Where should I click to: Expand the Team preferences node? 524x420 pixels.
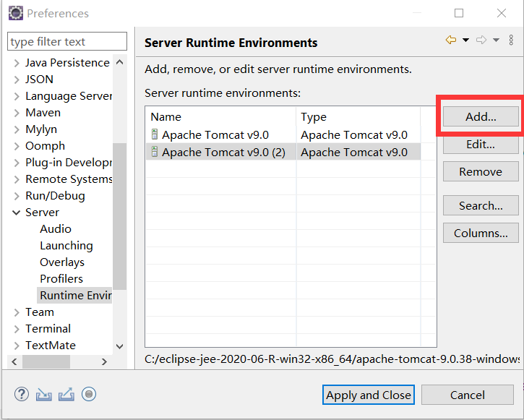(x=17, y=312)
